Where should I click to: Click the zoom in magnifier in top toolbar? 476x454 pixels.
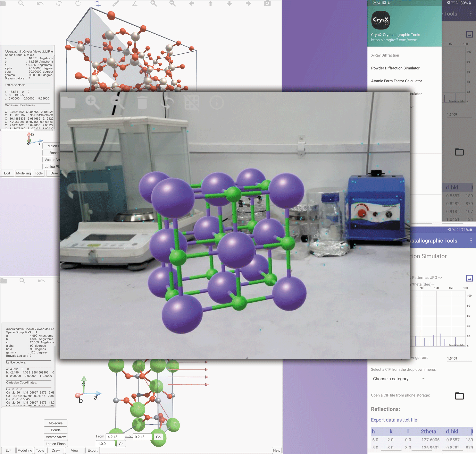point(154,3)
